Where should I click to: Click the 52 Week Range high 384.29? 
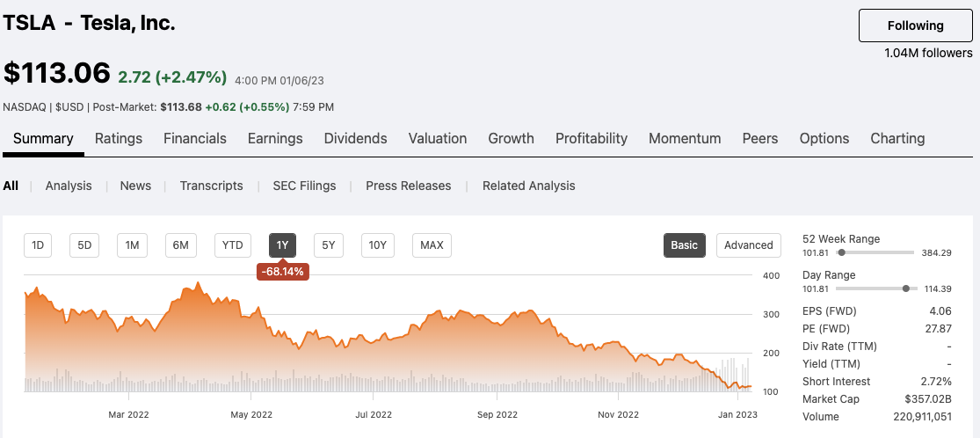coord(936,252)
